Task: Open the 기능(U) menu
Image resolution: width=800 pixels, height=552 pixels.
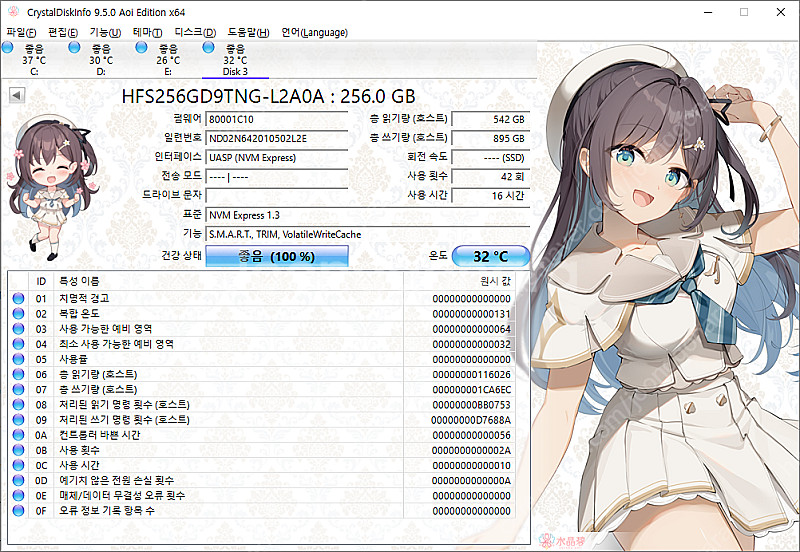Action: [105, 33]
